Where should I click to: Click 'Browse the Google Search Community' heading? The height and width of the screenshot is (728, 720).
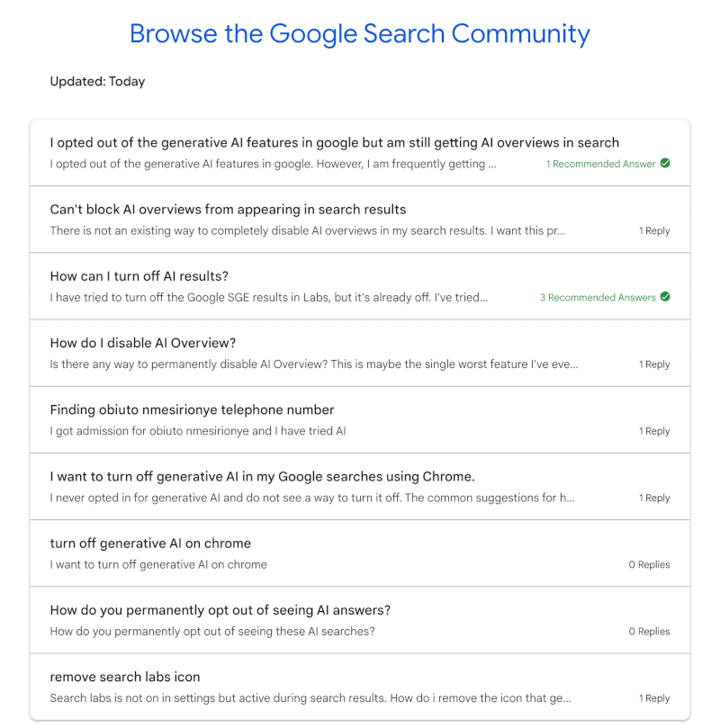(360, 34)
